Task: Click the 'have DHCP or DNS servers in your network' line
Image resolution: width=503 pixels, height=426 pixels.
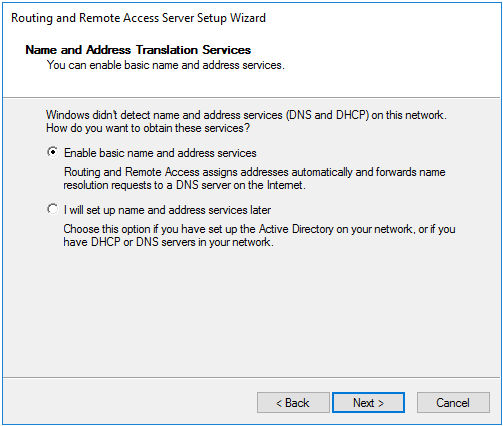Action: pos(168,242)
